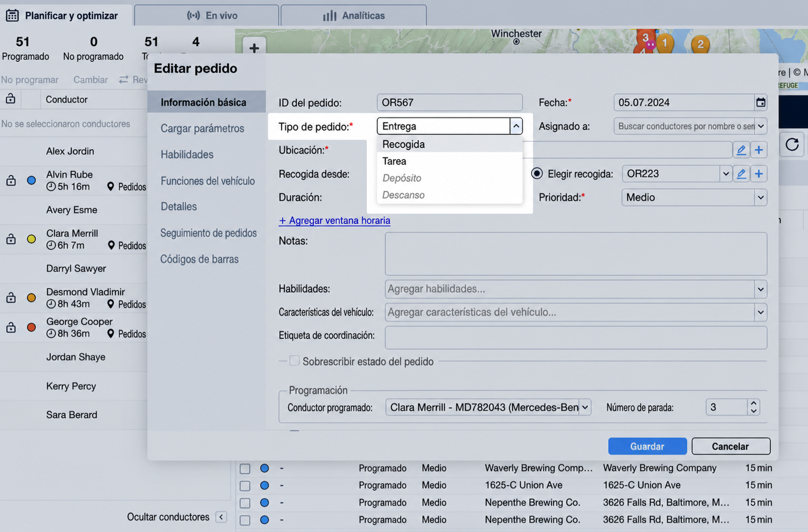Image resolution: width=808 pixels, height=532 pixels.
Task: Decrease Número de parada with down stepper
Action: click(754, 411)
